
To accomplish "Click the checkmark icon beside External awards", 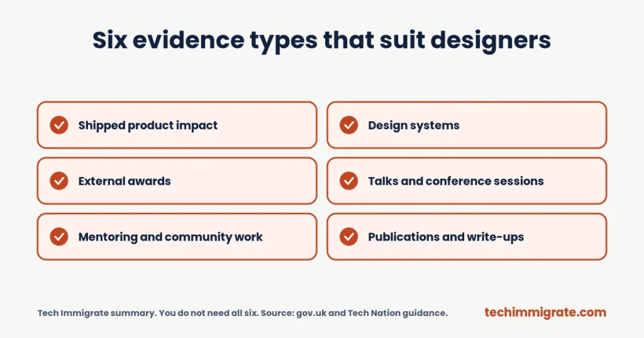I will 58,181.
